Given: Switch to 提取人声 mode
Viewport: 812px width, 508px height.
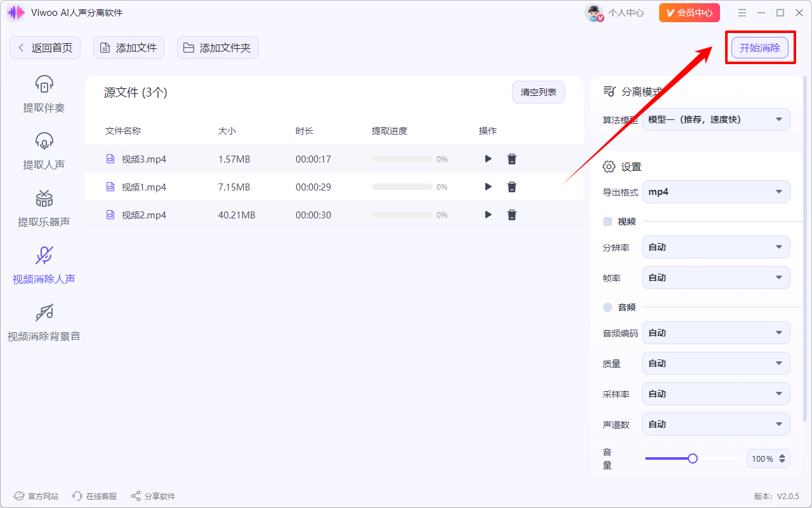Looking at the screenshot, I should pyautogui.click(x=44, y=151).
